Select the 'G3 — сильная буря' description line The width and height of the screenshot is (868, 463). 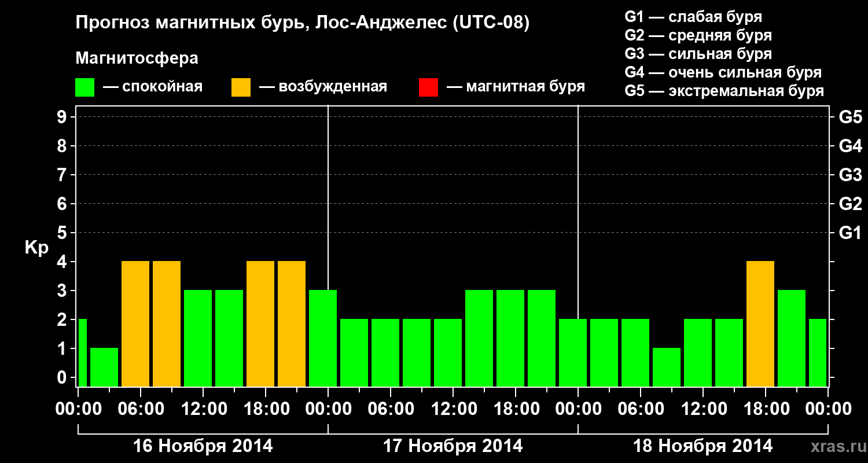pyautogui.click(x=698, y=54)
